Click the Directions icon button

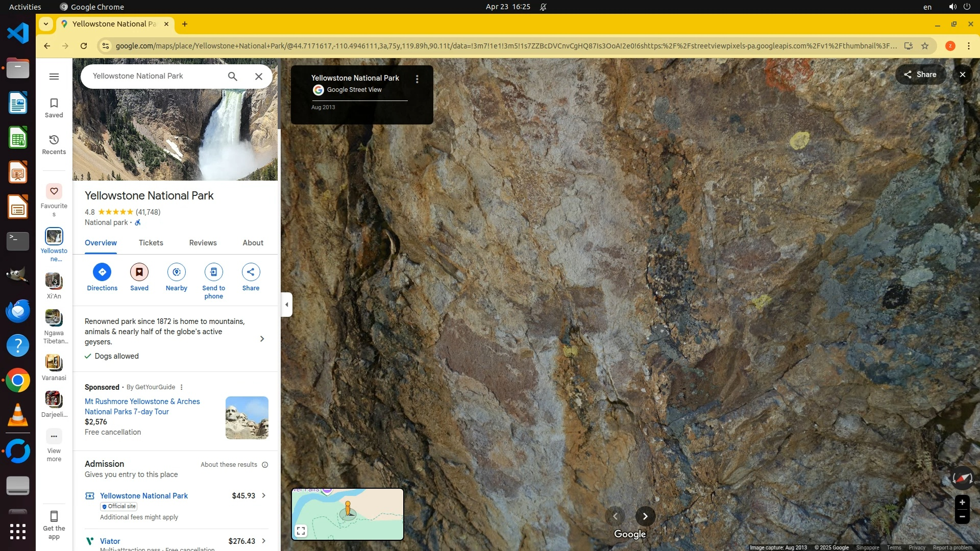coord(102,272)
